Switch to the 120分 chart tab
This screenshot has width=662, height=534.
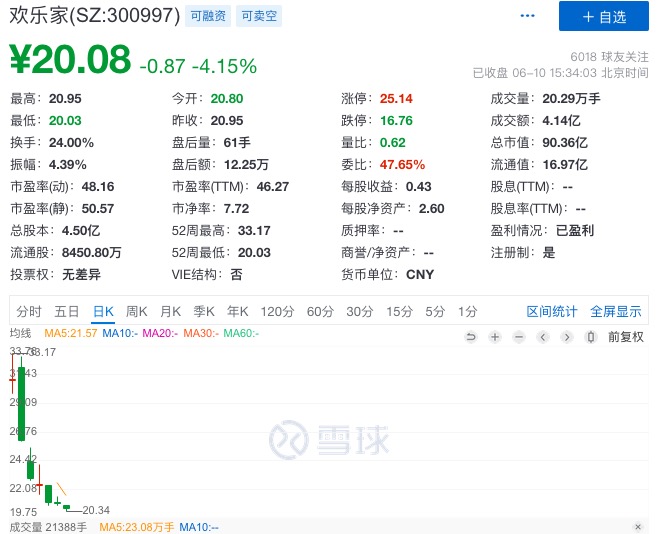click(x=277, y=312)
